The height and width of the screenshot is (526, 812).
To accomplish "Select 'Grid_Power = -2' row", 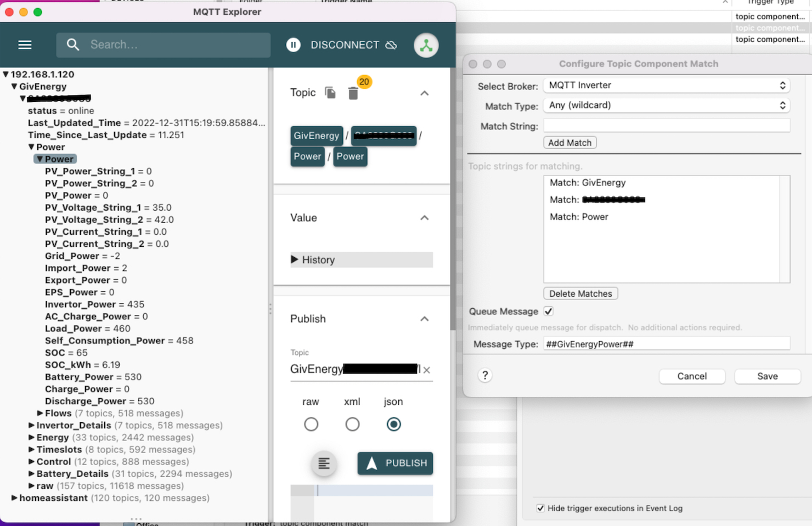I will pos(82,256).
